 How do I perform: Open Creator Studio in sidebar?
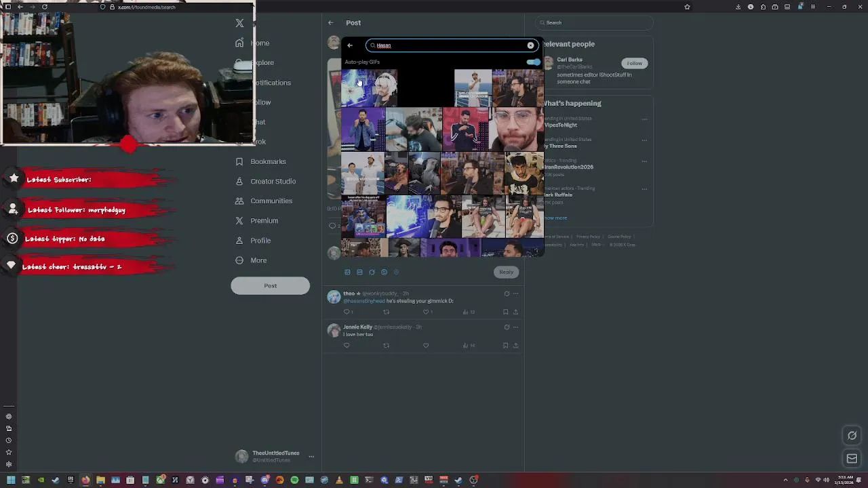pyautogui.click(x=265, y=181)
